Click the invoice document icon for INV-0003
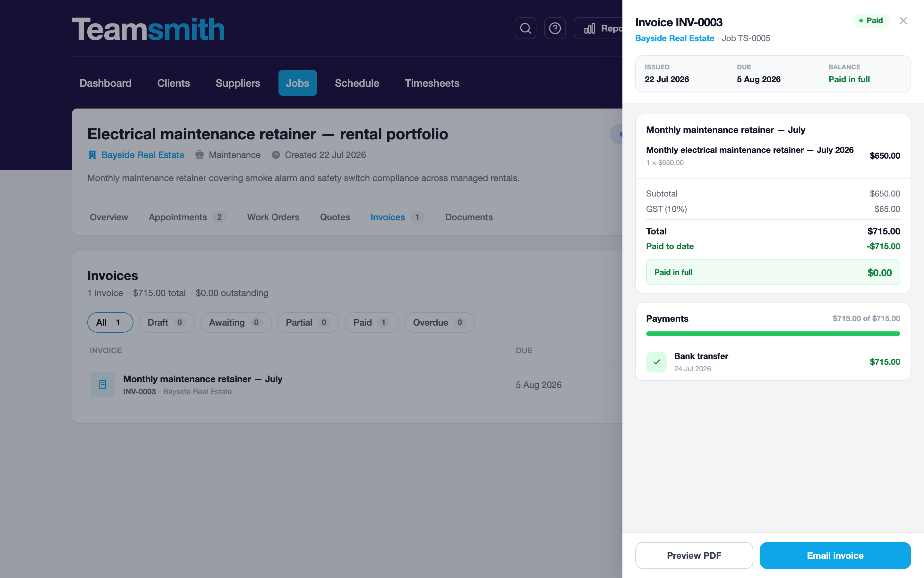 coord(102,385)
